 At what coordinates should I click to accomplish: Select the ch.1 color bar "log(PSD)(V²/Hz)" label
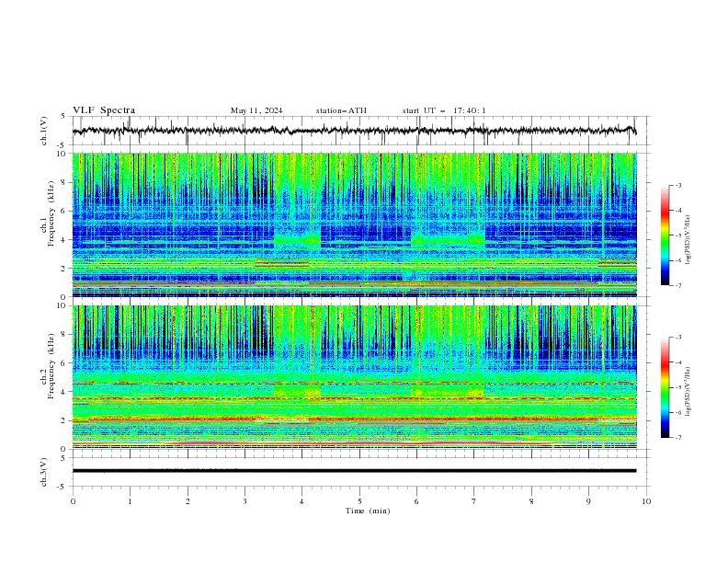(688, 240)
